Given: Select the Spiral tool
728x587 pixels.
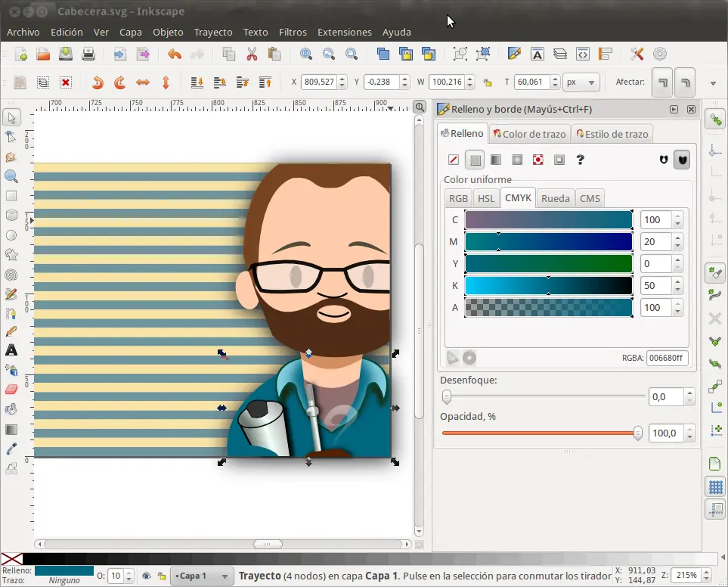Looking at the screenshot, I should (11, 275).
